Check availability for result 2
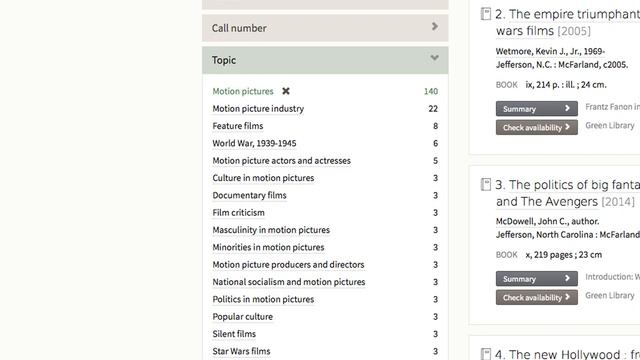This screenshot has width=640, height=360. (536, 127)
